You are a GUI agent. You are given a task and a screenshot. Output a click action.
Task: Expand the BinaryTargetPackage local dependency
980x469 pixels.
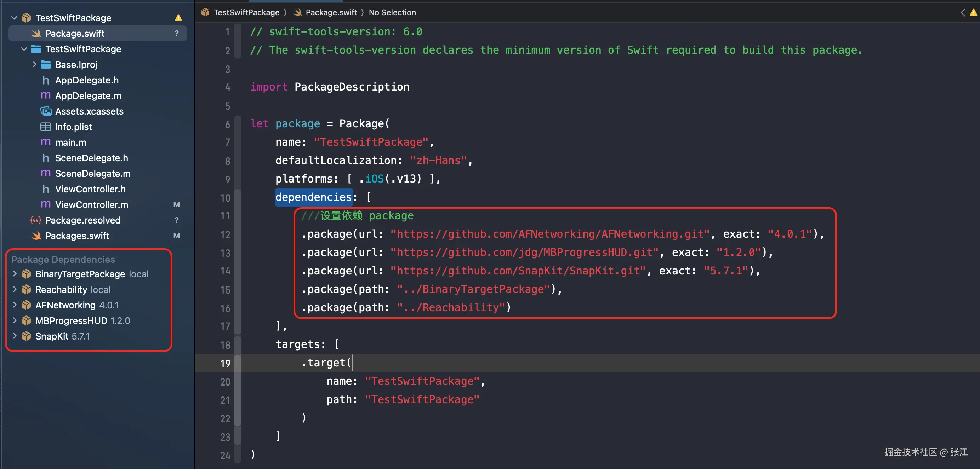[15, 274]
